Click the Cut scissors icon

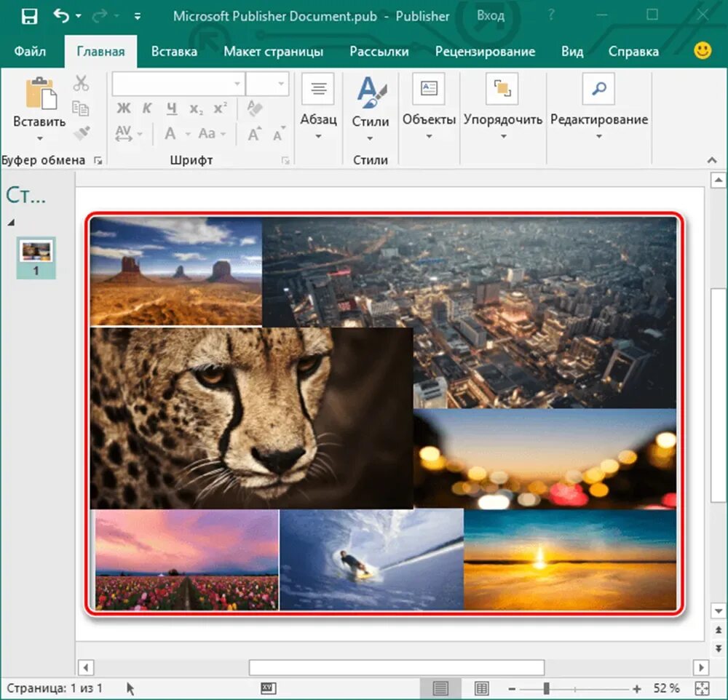[x=81, y=84]
